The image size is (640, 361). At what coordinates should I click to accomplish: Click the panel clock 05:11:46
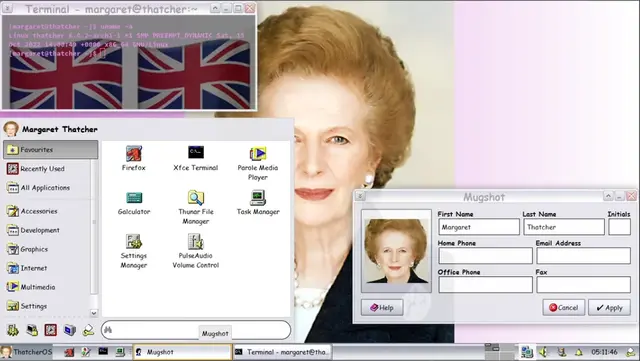point(604,352)
